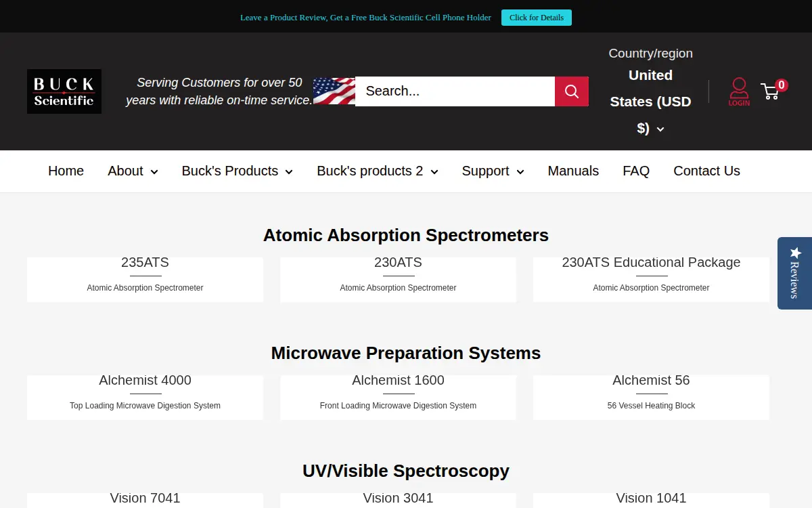The height and width of the screenshot is (508, 812).
Task: Click the red search magnifier button
Action: point(572,91)
